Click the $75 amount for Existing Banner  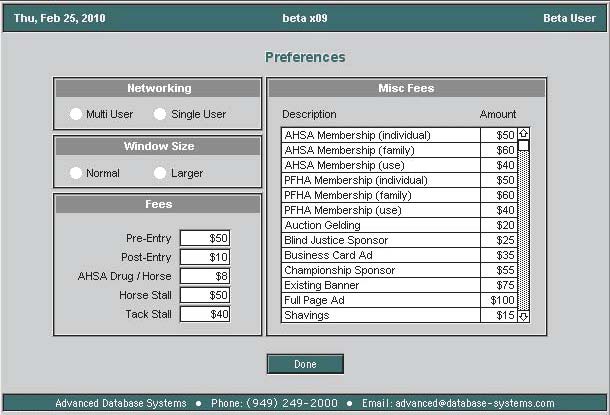499,285
